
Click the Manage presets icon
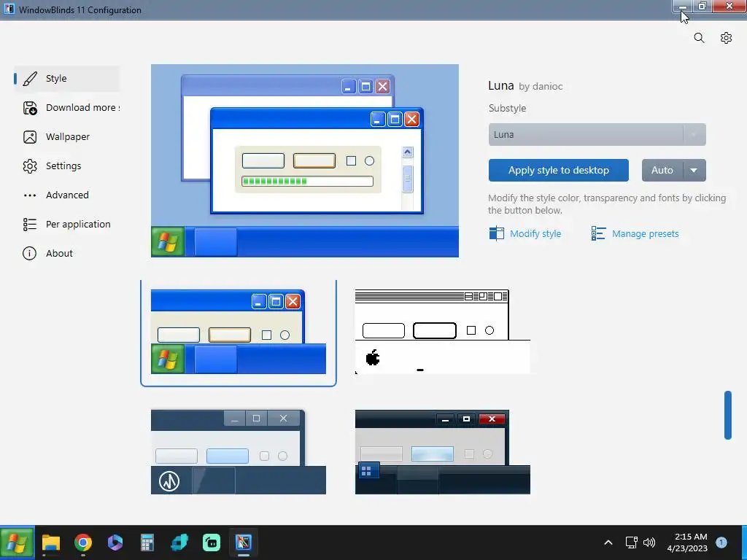598,233
